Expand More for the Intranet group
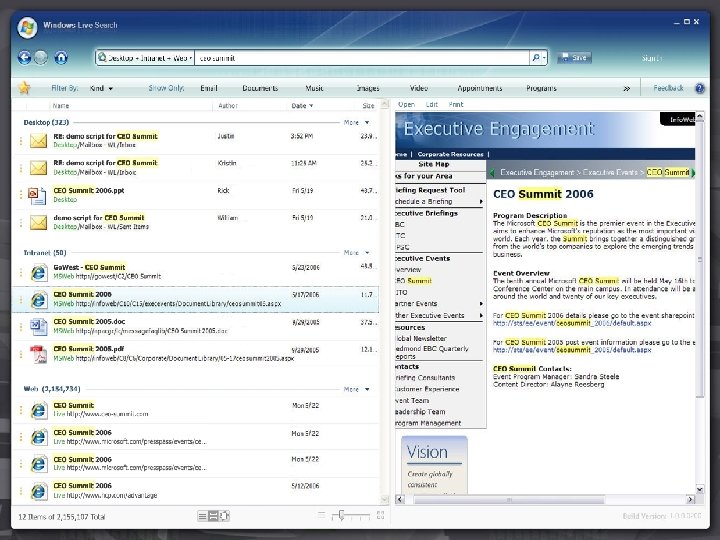The image size is (720, 540). coord(357,253)
